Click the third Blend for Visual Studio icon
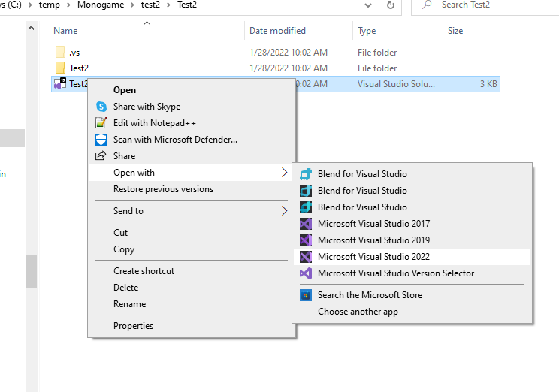The height and width of the screenshot is (392, 559). coord(306,207)
